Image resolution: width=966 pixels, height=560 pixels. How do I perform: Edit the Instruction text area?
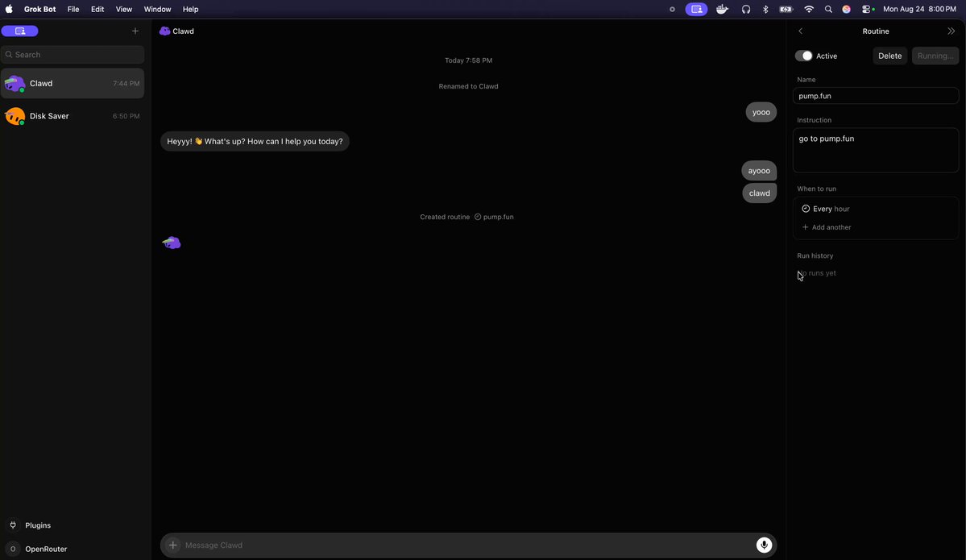(x=876, y=151)
